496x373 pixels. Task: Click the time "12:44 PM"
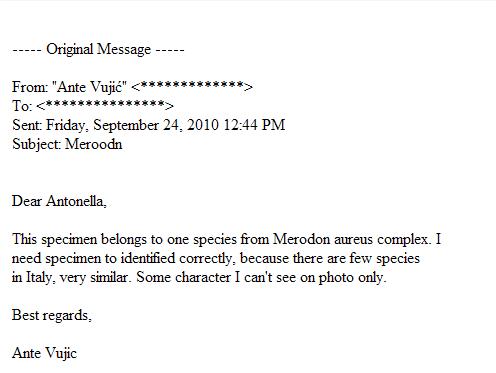click(x=254, y=125)
